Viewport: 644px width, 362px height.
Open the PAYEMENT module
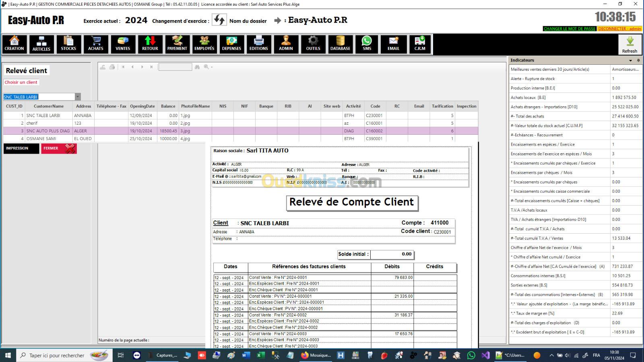pos(177,44)
